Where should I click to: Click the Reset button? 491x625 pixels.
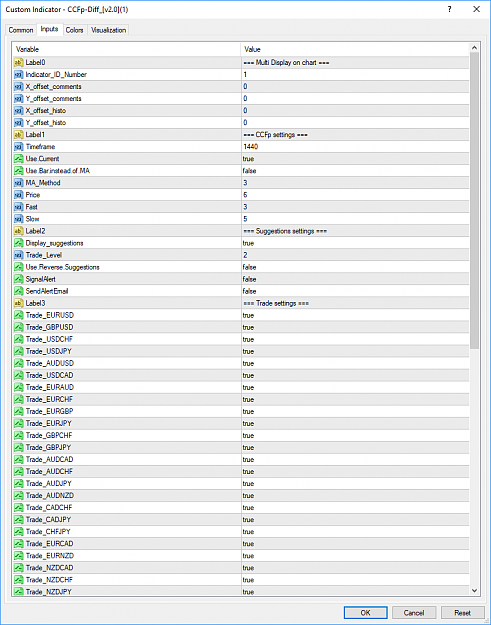(462, 613)
